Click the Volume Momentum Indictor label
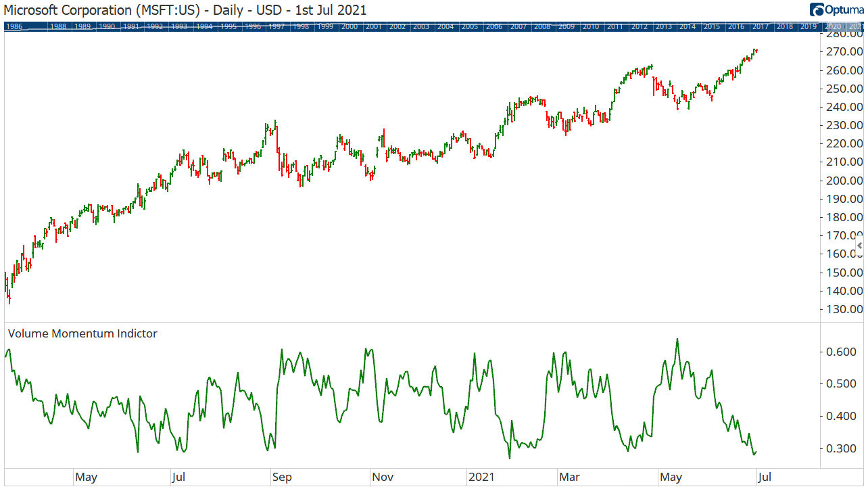The height and width of the screenshot is (491, 868). [82, 333]
